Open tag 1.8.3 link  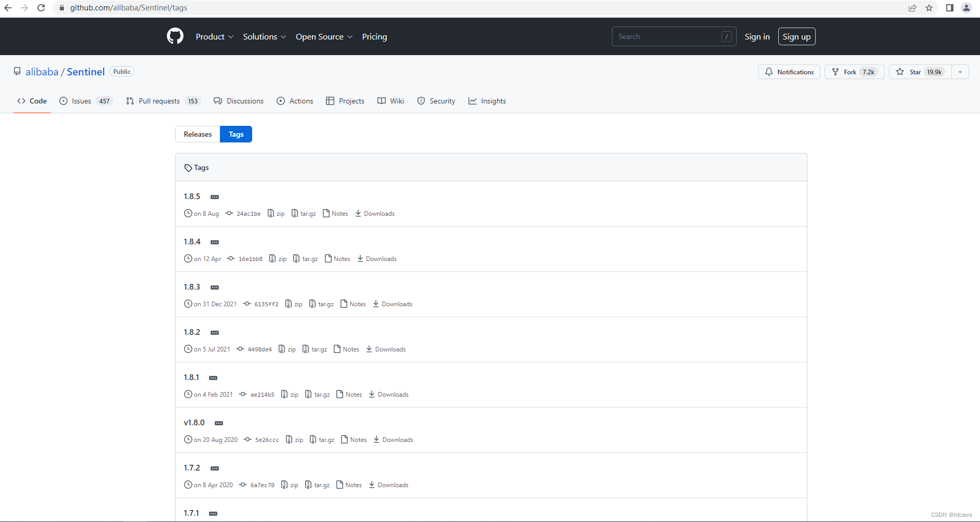pos(192,287)
